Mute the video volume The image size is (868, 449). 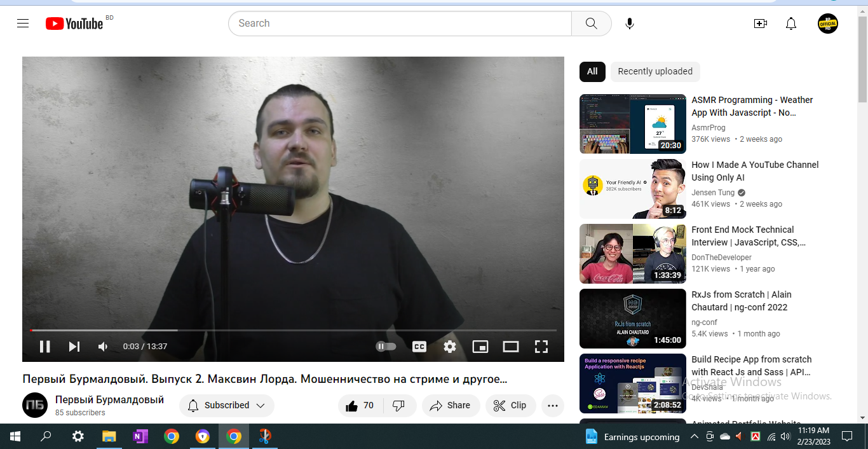[x=103, y=347]
